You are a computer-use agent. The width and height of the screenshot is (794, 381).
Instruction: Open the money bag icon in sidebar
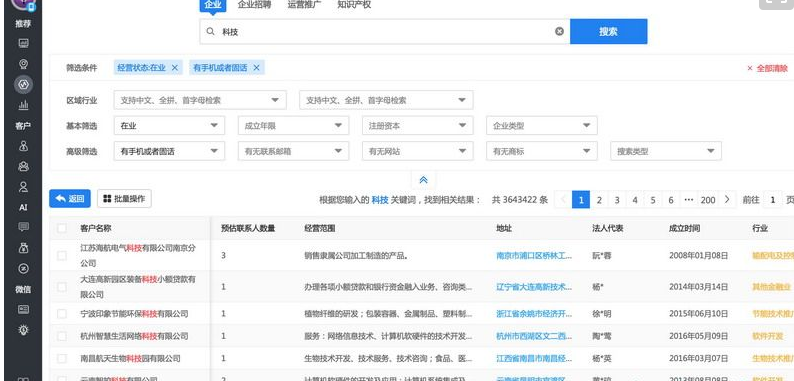23,248
